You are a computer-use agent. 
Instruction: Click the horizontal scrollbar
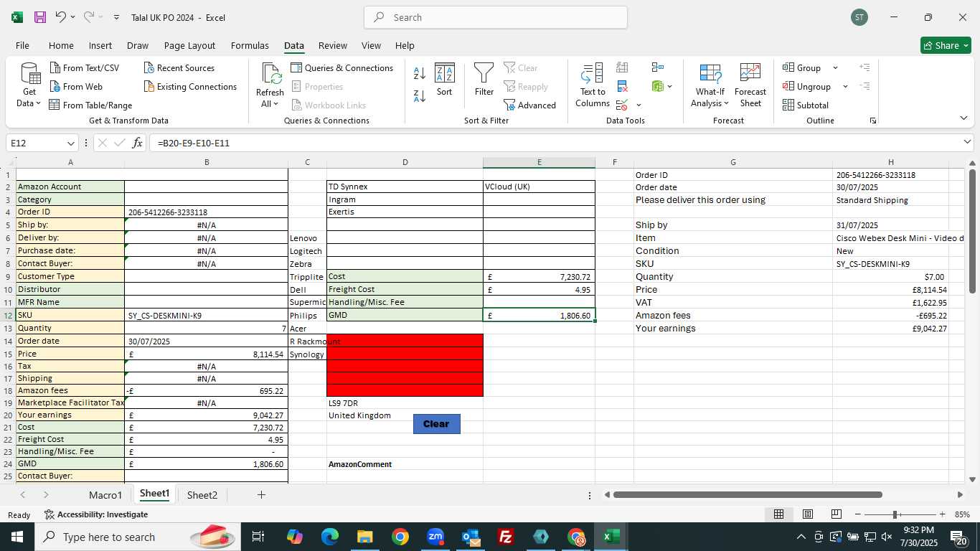pos(748,494)
